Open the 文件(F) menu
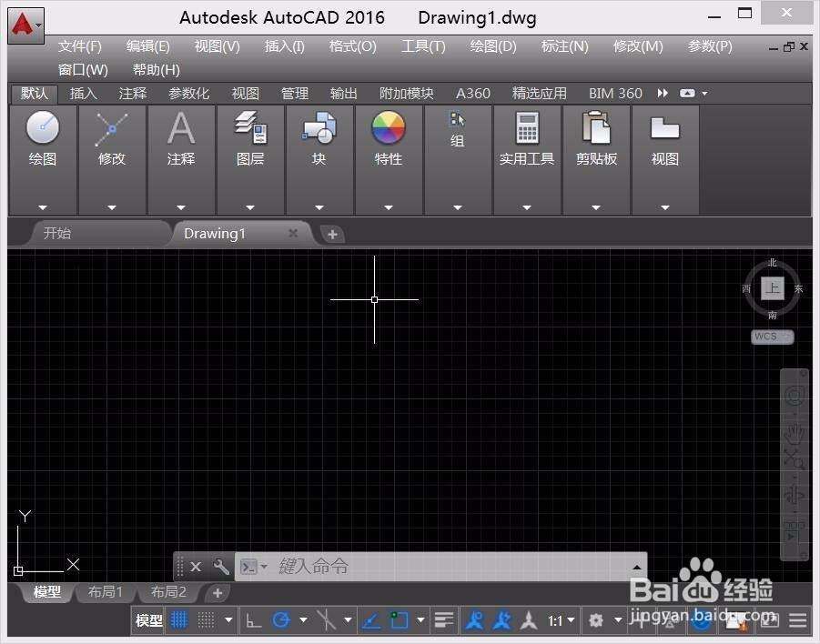This screenshot has height=644, width=820. click(79, 46)
